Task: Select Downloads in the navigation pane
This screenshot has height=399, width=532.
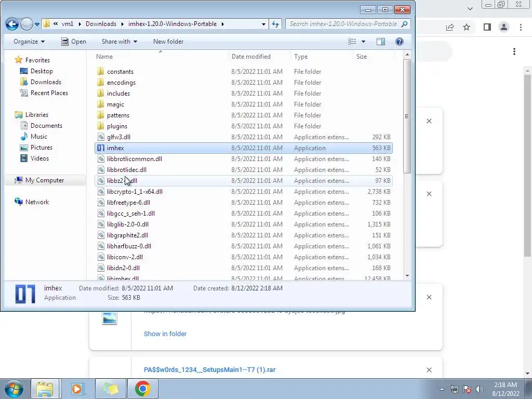Action: pyautogui.click(x=46, y=82)
